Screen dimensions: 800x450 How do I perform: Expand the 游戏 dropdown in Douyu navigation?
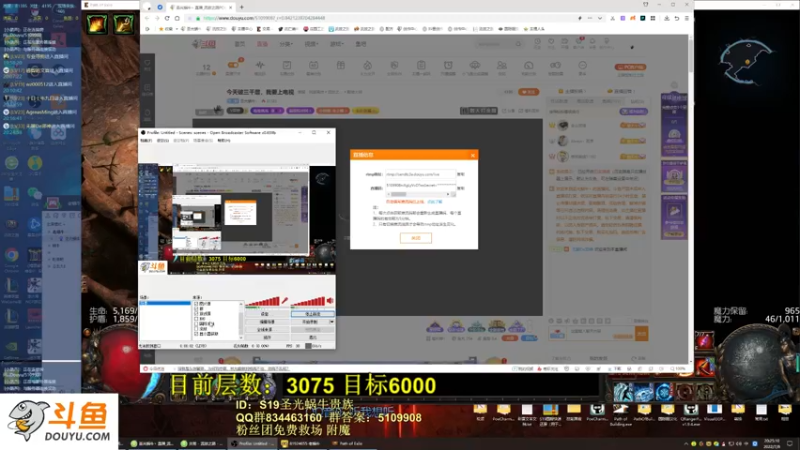pyautogui.click(x=337, y=44)
